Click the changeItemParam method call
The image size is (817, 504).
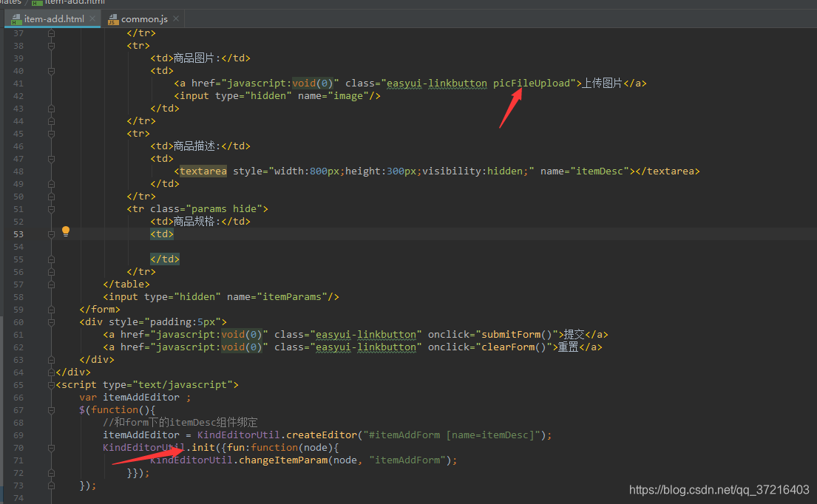(x=283, y=460)
